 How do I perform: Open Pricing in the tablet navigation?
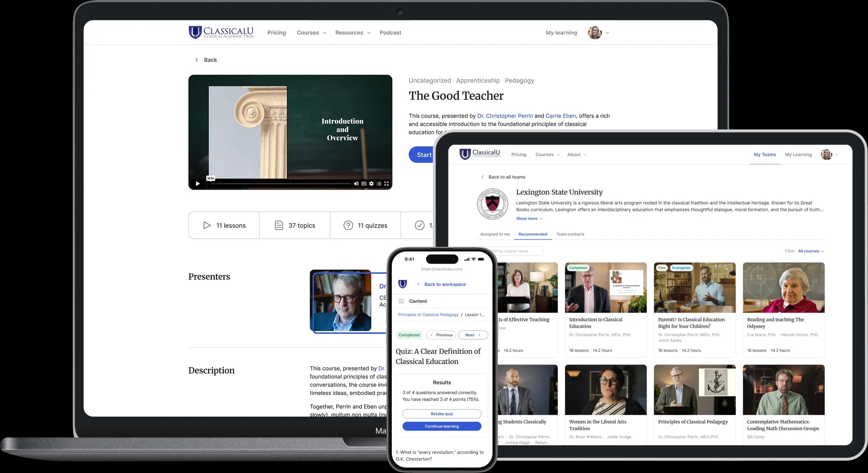[x=519, y=154]
